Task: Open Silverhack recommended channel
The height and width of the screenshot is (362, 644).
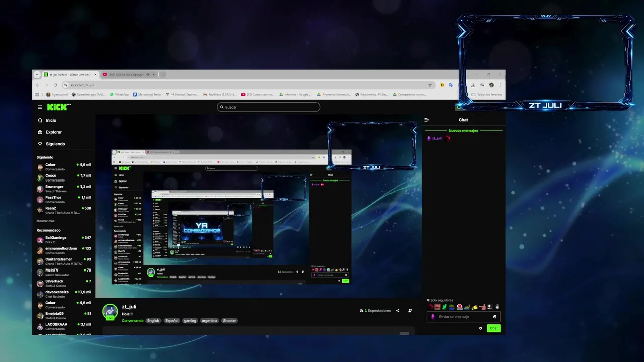Action: (x=64, y=283)
